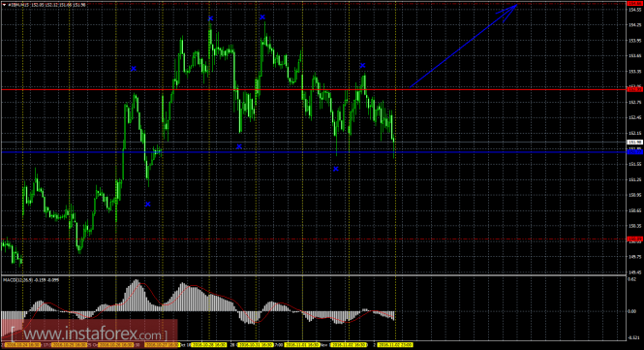Viewport: 644px width, 350px height.
Task: Click the lower dashed red line price label
Action: point(635,239)
